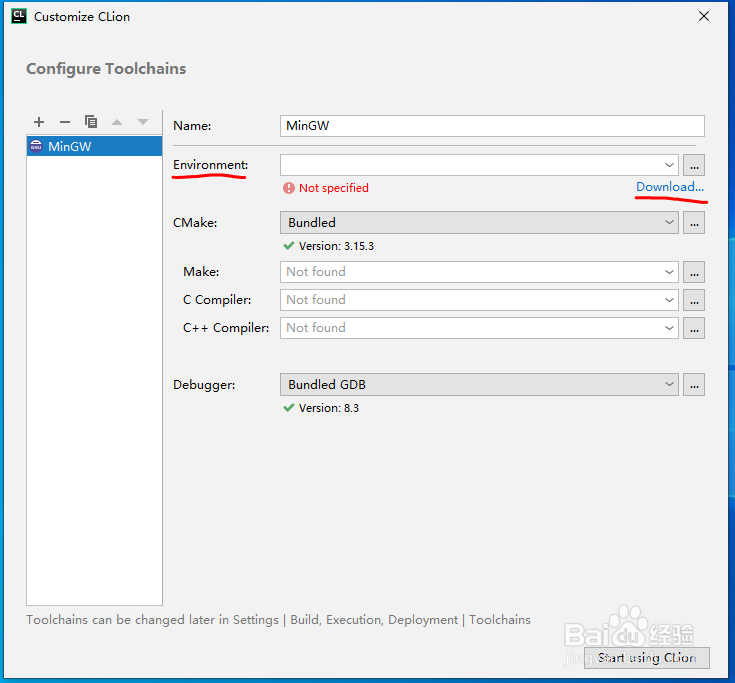Click the green checkmark beside GDB version
Screen dimensions: 735x683
[x=289, y=408]
